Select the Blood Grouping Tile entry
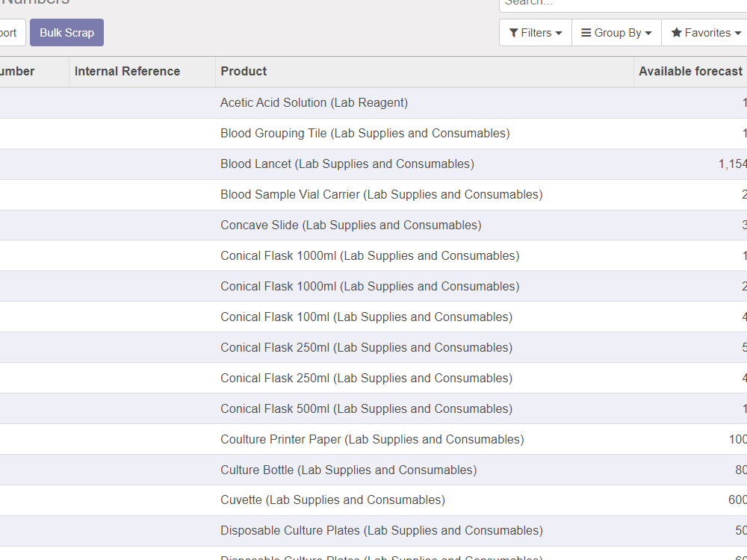Screen dimensions: 747x560 [x=365, y=133]
